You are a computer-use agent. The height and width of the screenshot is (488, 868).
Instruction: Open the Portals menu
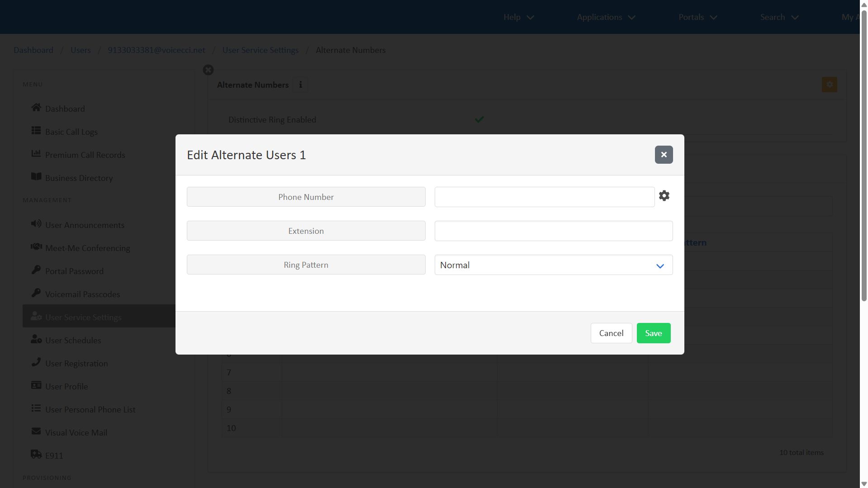[697, 17]
